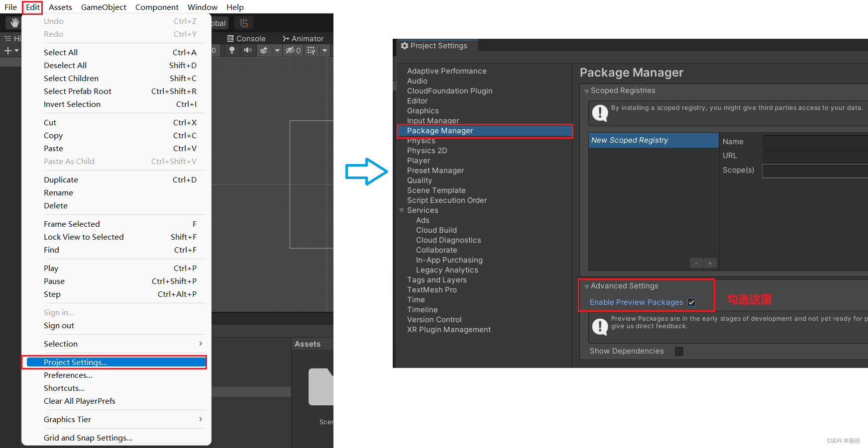This screenshot has width=868, height=448.
Task: Click the plus button to add registry
Action: pos(710,263)
